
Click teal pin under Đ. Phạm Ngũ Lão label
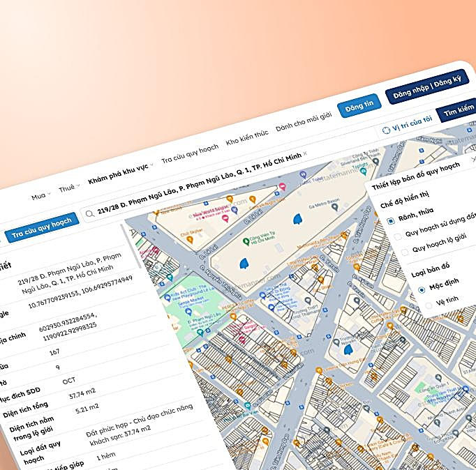tap(200, 333)
